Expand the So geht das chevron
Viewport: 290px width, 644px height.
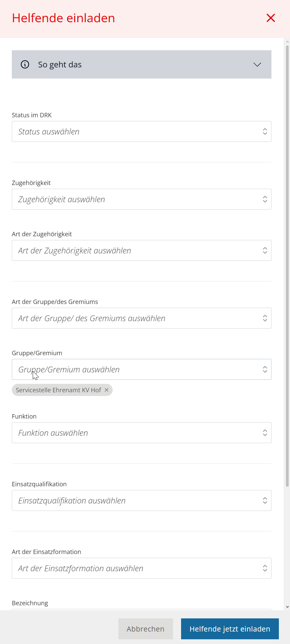257,64
